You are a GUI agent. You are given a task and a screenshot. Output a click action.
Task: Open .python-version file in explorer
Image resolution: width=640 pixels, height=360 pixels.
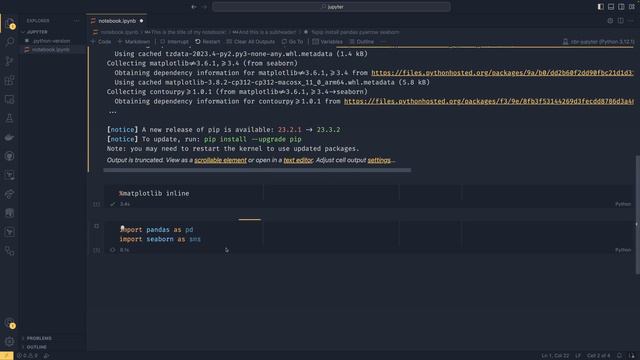(x=51, y=41)
